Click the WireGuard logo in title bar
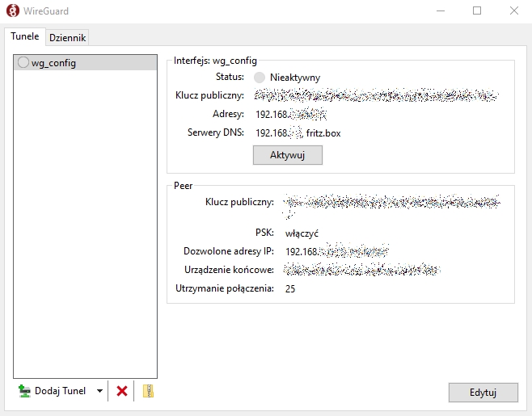This screenshot has height=416, width=532. coord(12,11)
